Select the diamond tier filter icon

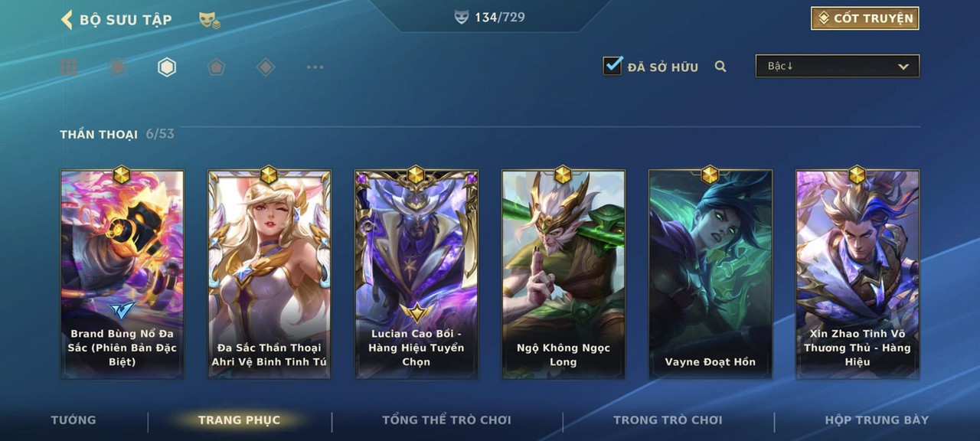click(x=266, y=67)
